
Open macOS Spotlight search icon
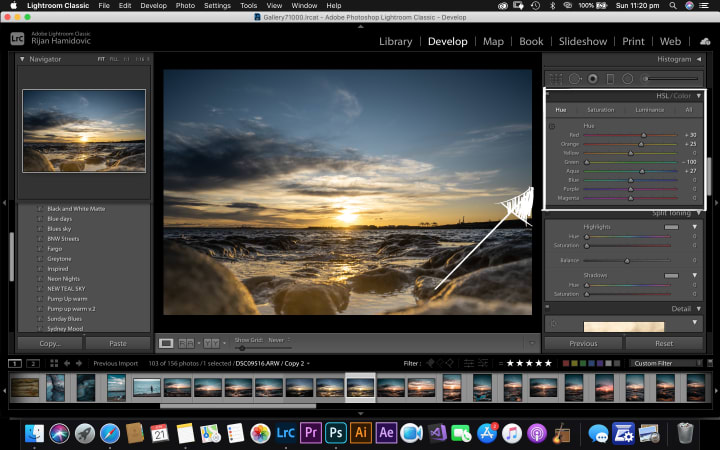673,6
